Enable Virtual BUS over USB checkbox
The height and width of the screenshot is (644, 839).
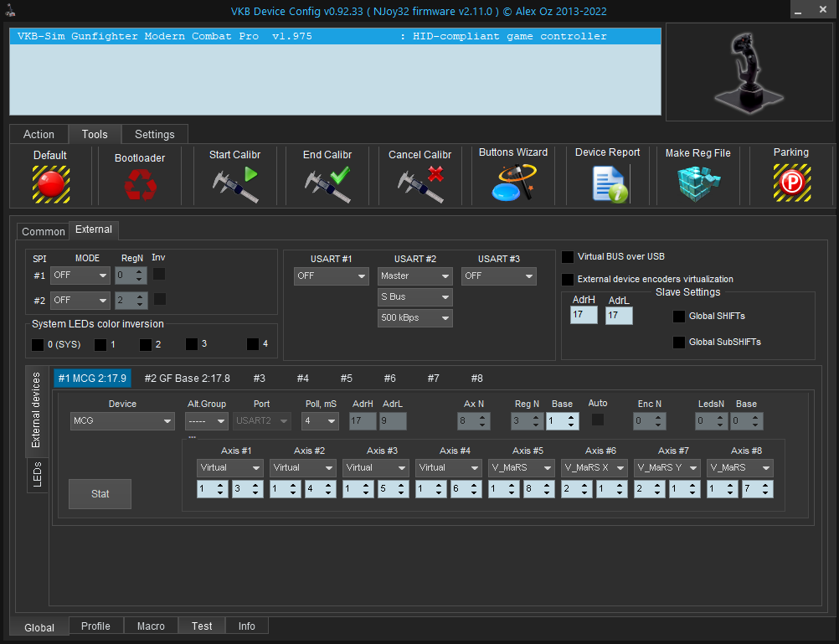click(x=569, y=257)
